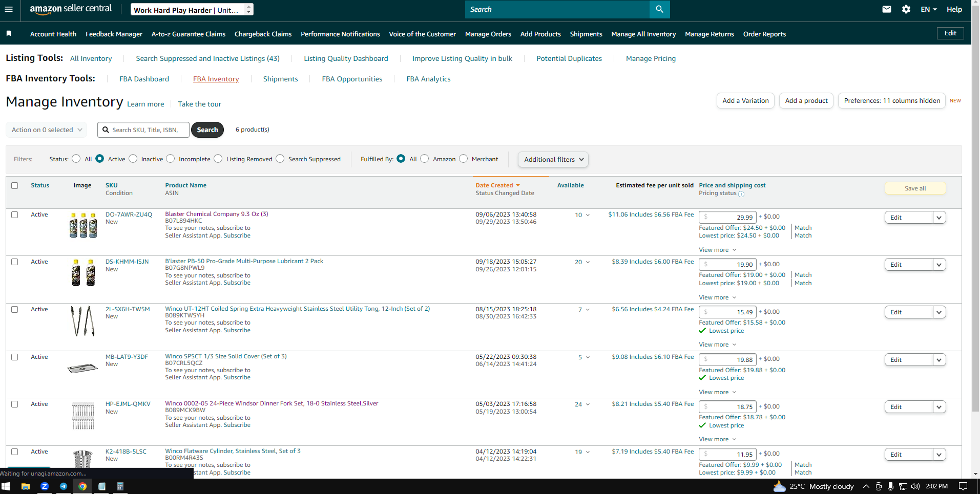Image resolution: width=980 pixels, height=494 pixels.
Task: Open the Action on 0 selected dropdown
Action: point(47,130)
